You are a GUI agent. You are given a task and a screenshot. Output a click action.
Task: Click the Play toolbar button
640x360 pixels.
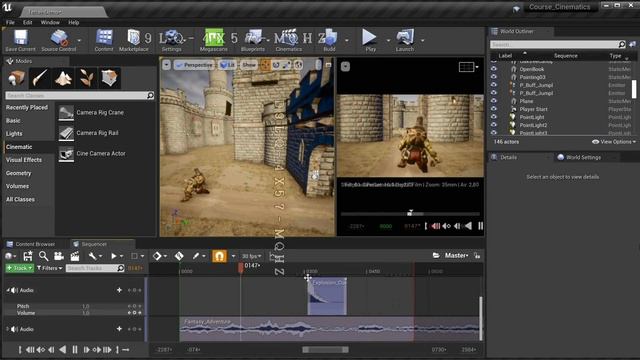370,40
